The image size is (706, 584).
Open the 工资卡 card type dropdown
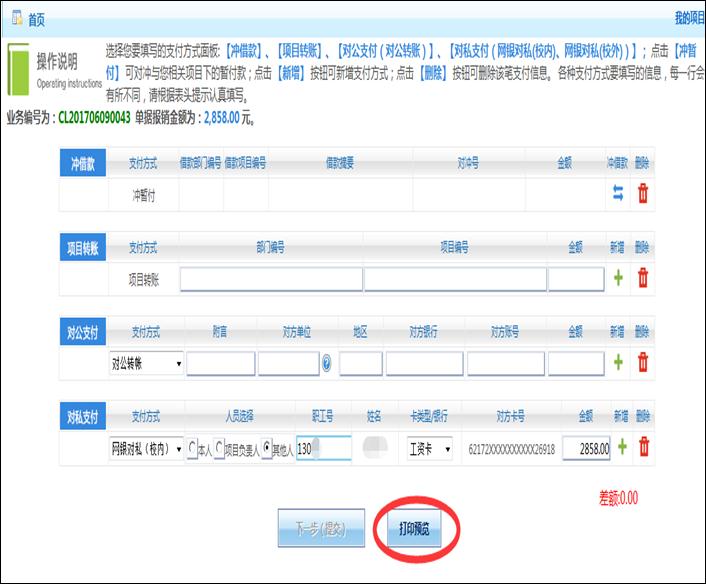point(430,449)
